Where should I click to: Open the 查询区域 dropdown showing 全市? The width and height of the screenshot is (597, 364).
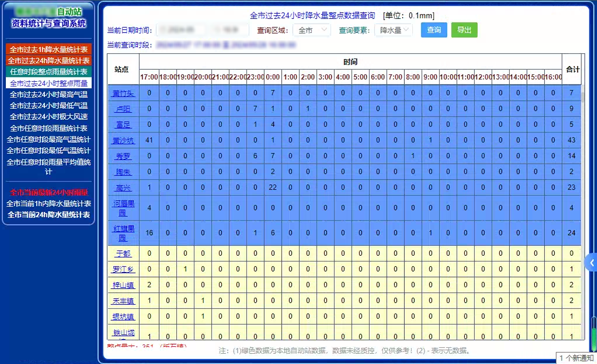(312, 30)
